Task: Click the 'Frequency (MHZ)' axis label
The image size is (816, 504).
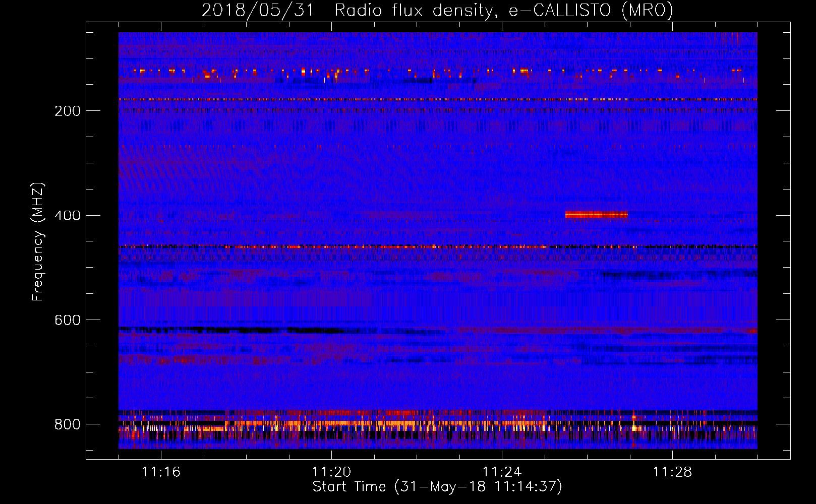Action: [38, 242]
